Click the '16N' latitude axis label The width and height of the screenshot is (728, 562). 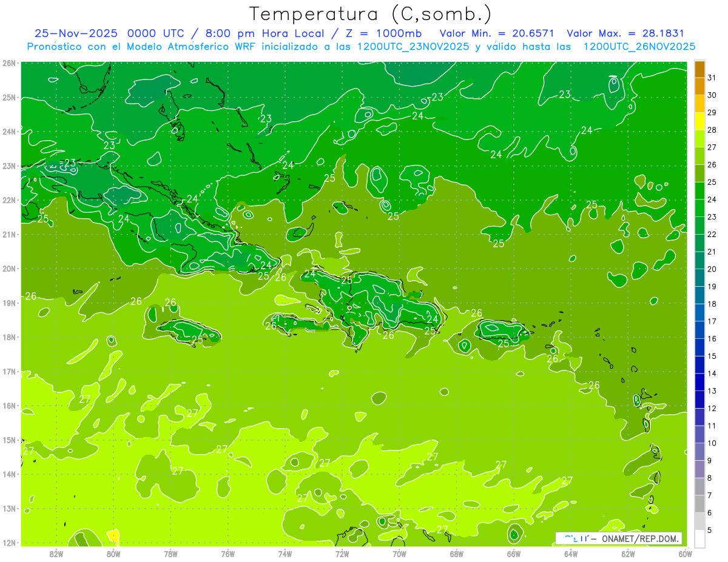[9, 406]
